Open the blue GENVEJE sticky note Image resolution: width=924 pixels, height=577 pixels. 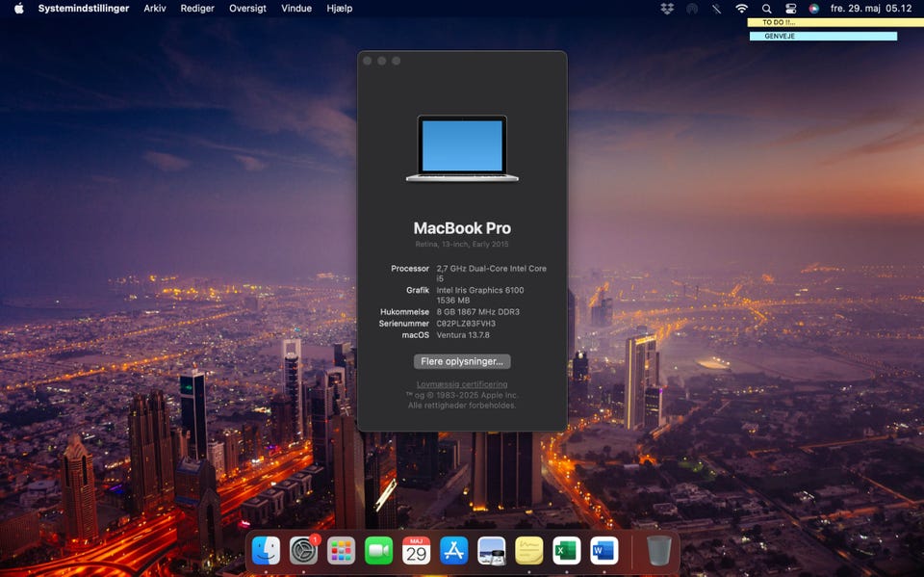coord(823,36)
